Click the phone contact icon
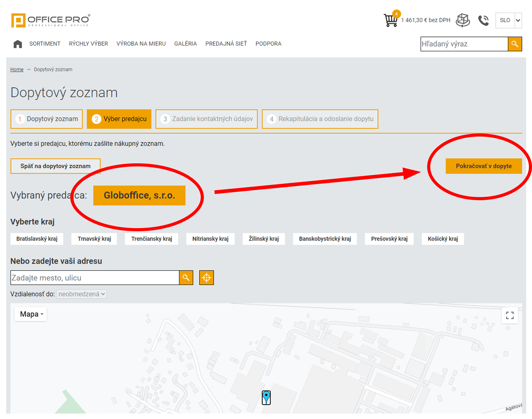This screenshot has width=532, height=419. (483, 20)
